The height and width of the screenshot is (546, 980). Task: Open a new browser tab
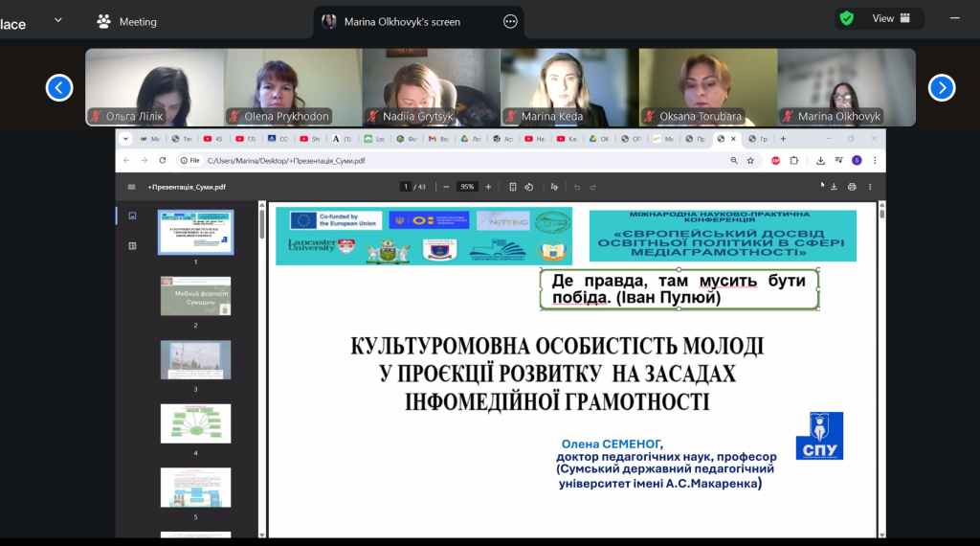[x=783, y=139]
